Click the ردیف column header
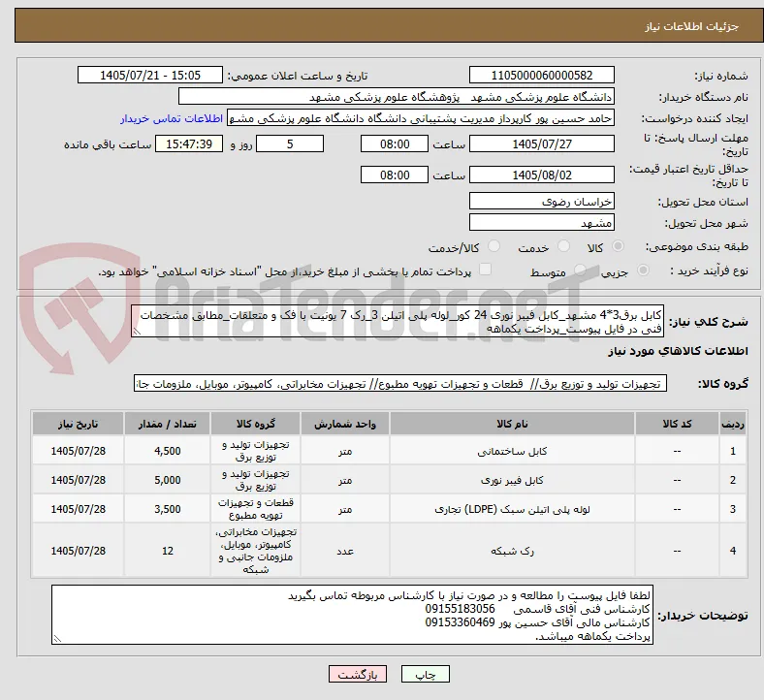Screen dimensions: 764x700 (x=733, y=424)
